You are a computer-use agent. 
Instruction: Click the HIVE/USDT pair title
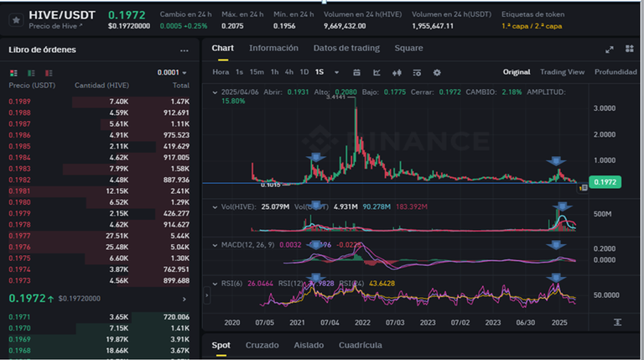(x=62, y=15)
